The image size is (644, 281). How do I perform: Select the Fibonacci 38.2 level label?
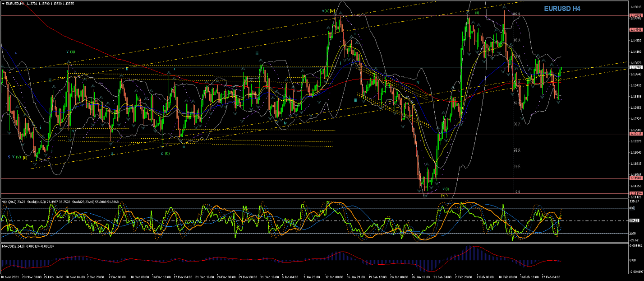(517, 124)
